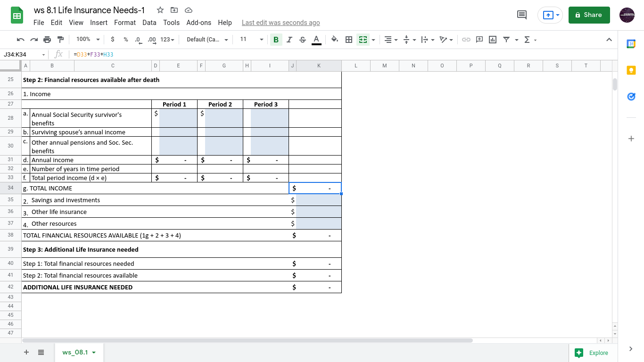Viewport: 644px width, 362px height.
Task: Toggle italic formatting
Action: pyautogui.click(x=289, y=40)
